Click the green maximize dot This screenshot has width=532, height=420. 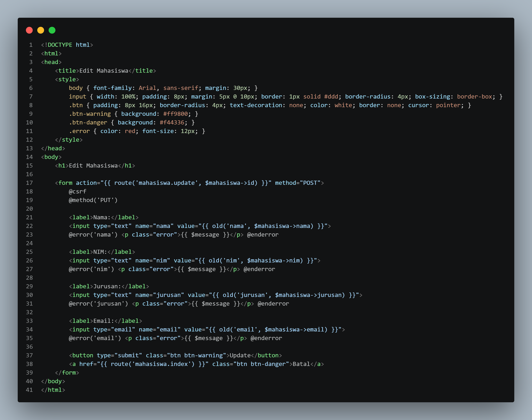point(52,30)
